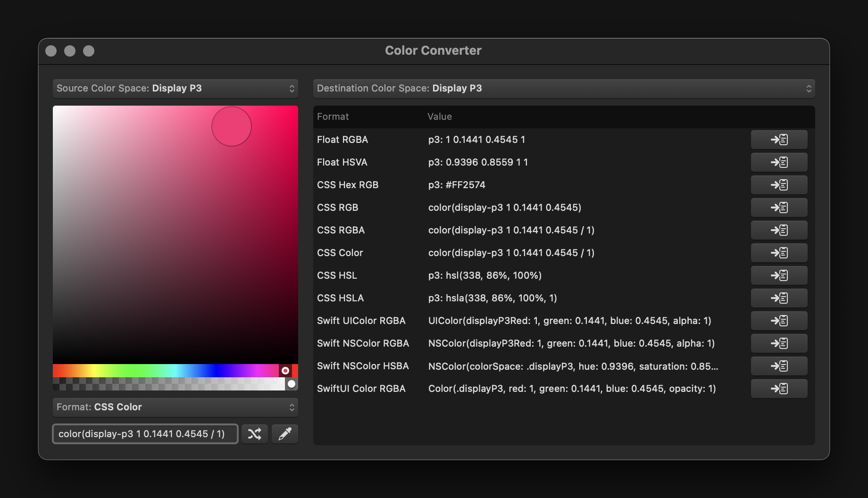
Task: Select the NSColor(displayP3Red: 1...) value text
Action: pos(571,343)
